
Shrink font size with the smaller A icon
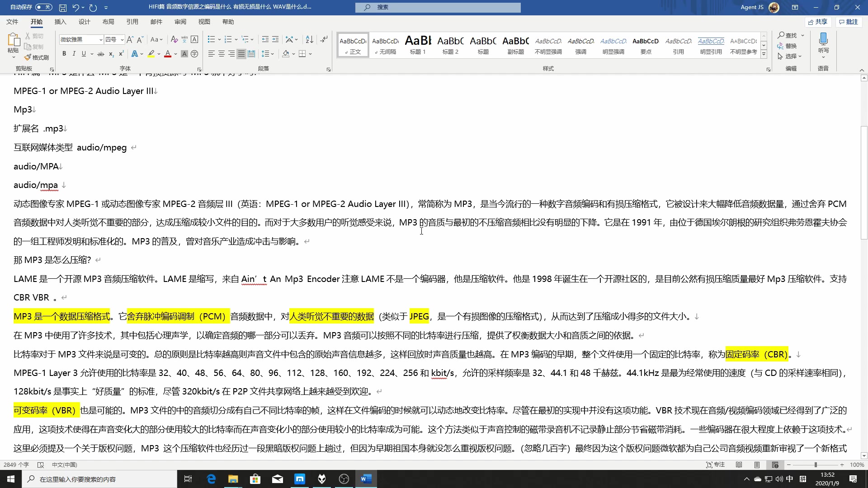[140, 40]
